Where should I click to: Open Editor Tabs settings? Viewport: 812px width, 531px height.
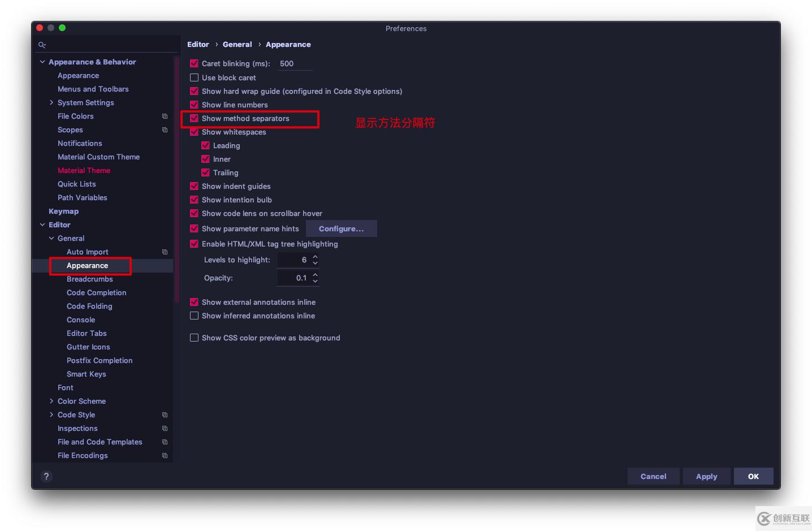87,333
